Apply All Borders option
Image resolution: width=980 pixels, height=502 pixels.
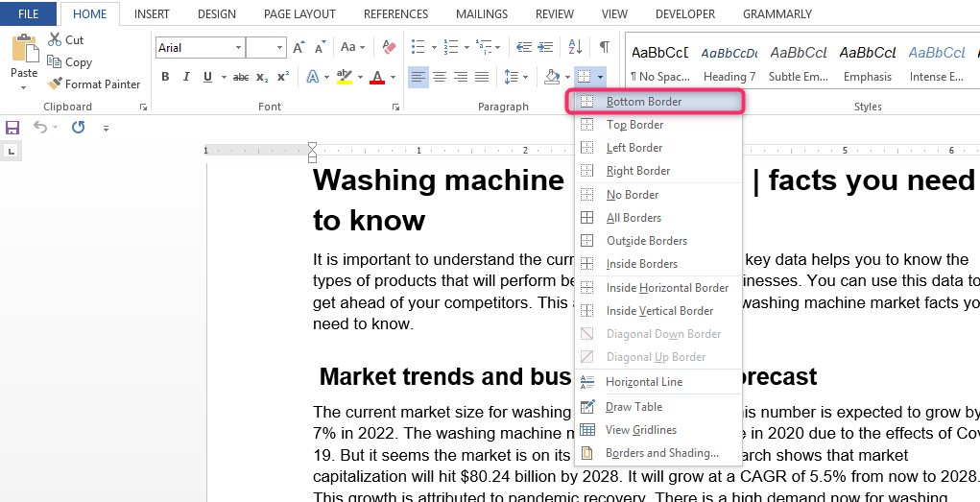click(658, 218)
